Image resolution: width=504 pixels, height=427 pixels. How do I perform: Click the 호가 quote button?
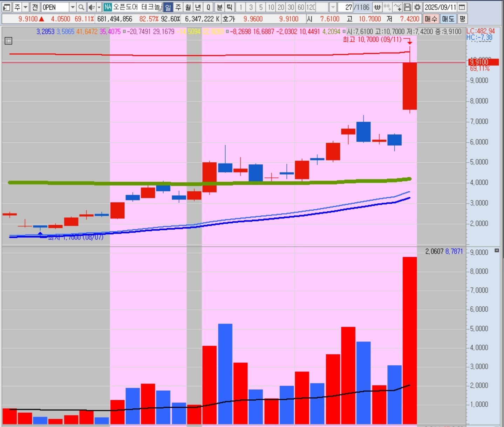pyautogui.click(x=229, y=19)
